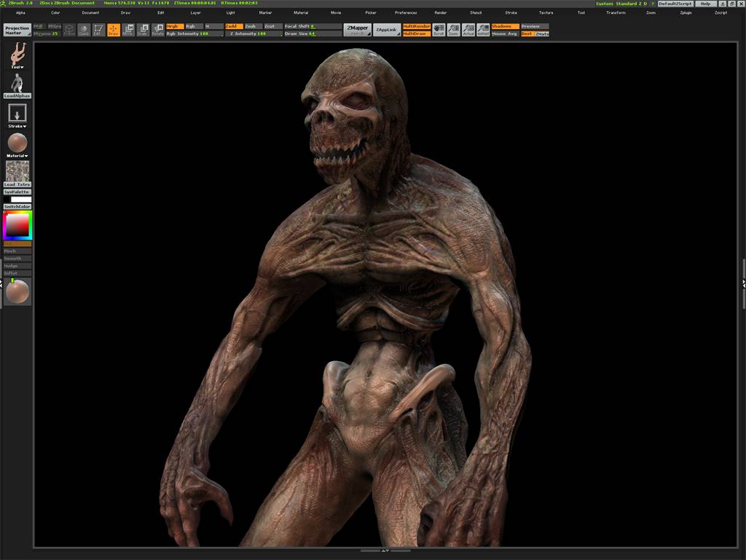Toggle the Mrgb channel button
This screenshot has height=560, width=746.
[174, 26]
